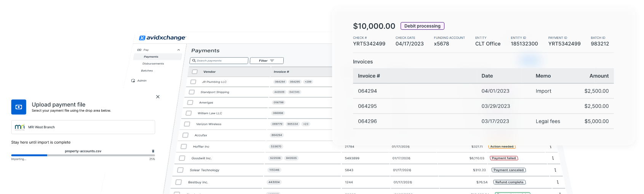
Task: Click the Action needed status badge
Action: click(502, 147)
